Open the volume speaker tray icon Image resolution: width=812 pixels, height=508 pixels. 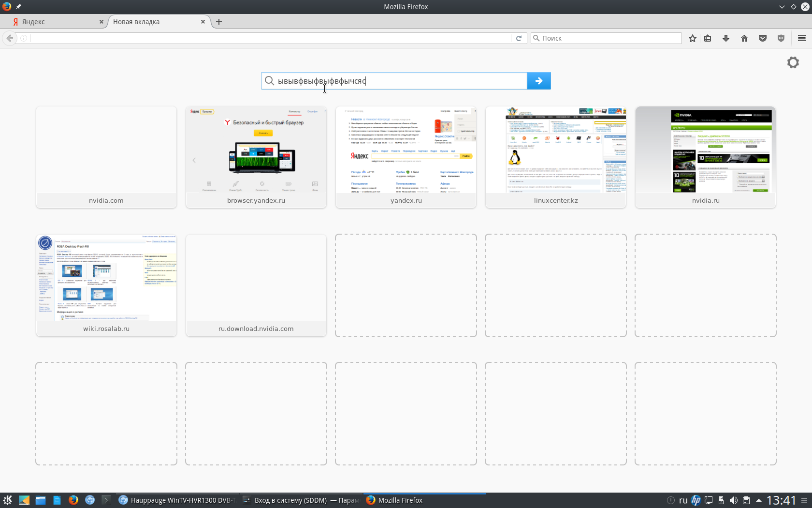pos(734,500)
